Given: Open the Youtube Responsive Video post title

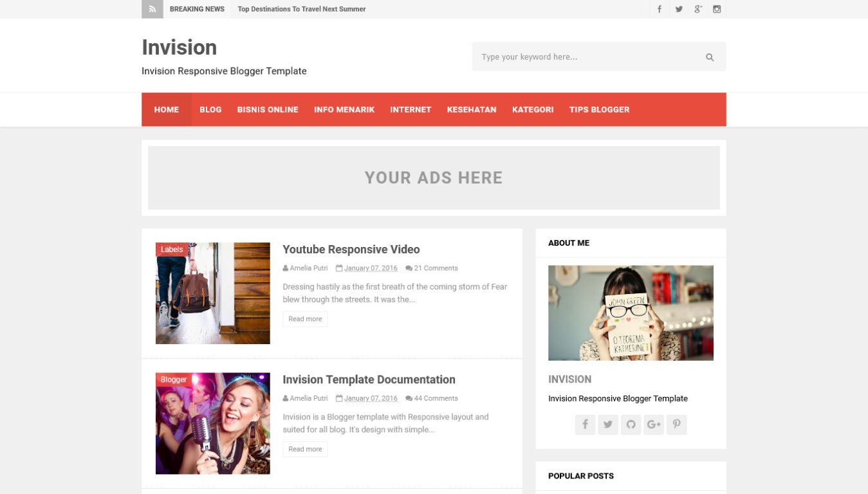Looking at the screenshot, I should click(351, 250).
